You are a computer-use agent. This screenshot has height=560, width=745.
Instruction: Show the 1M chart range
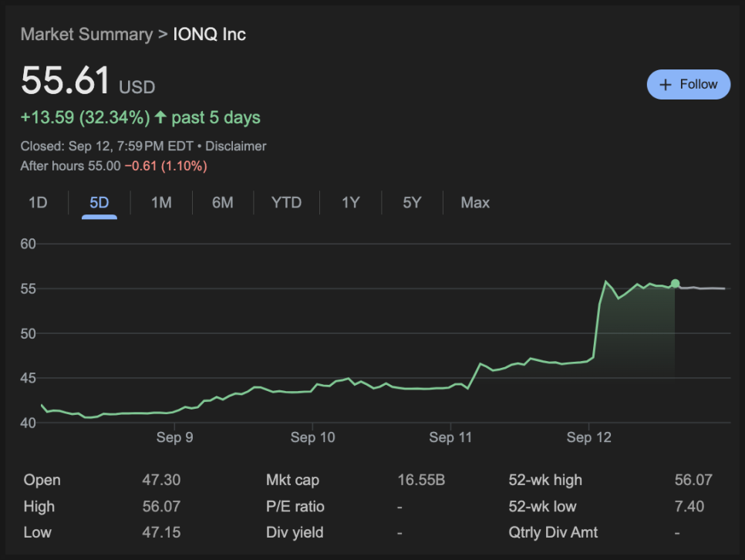click(x=161, y=203)
